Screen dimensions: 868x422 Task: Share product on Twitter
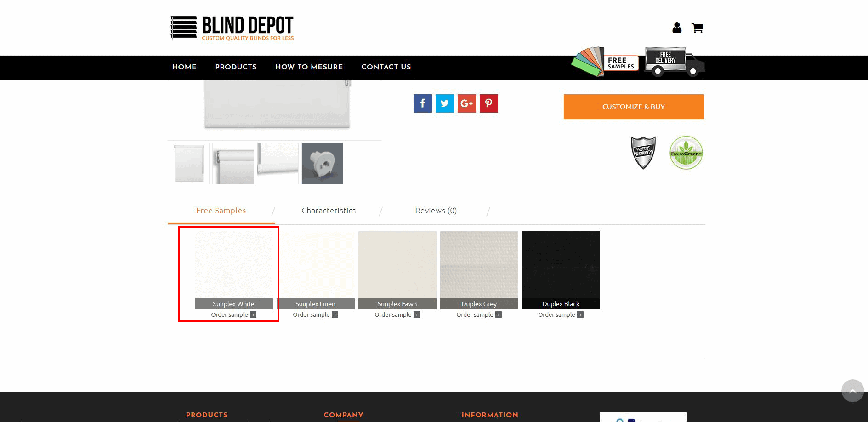pos(444,103)
